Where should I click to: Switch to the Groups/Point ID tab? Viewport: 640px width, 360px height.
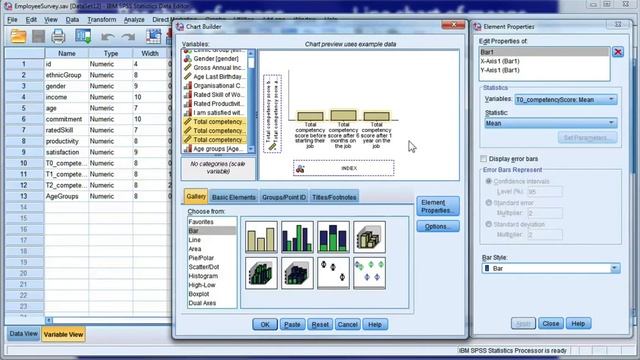284,197
